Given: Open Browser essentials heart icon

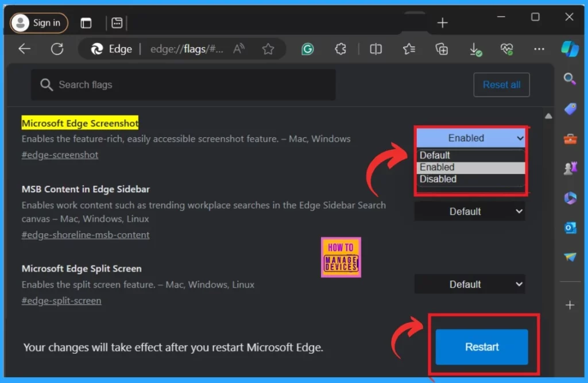Looking at the screenshot, I should (506, 49).
